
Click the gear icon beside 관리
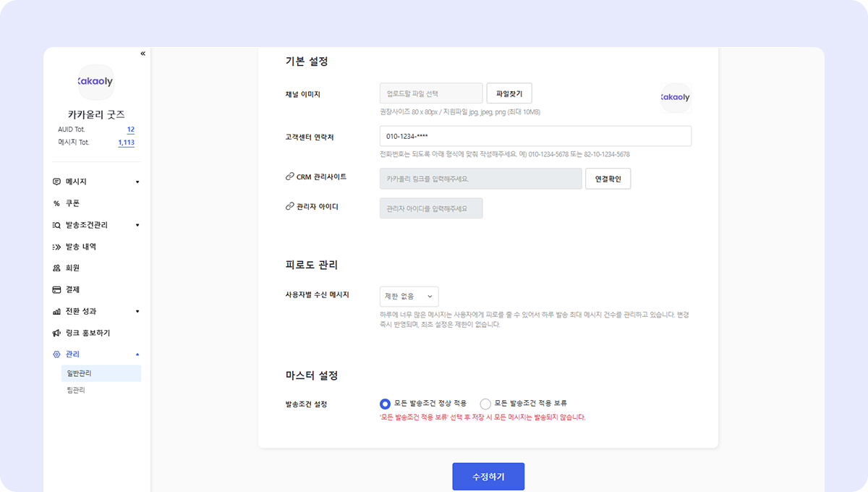pos(56,354)
